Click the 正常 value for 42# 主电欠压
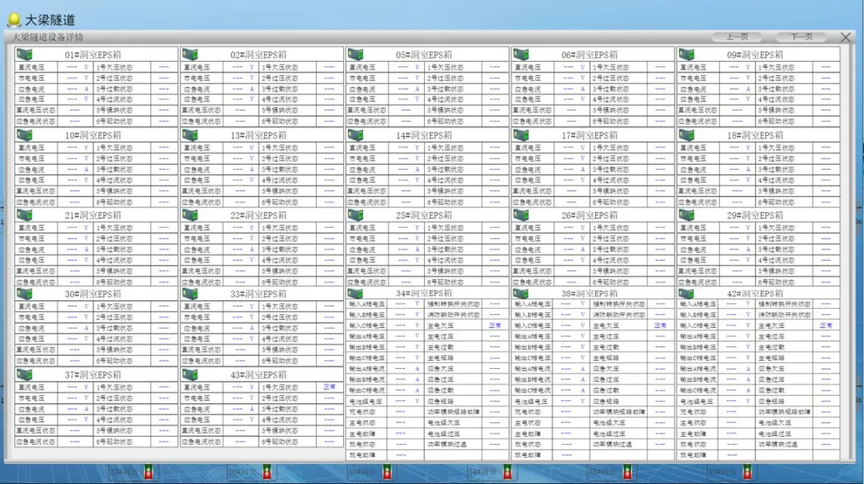Screen dimensions: 864x484 click(x=825, y=325)
